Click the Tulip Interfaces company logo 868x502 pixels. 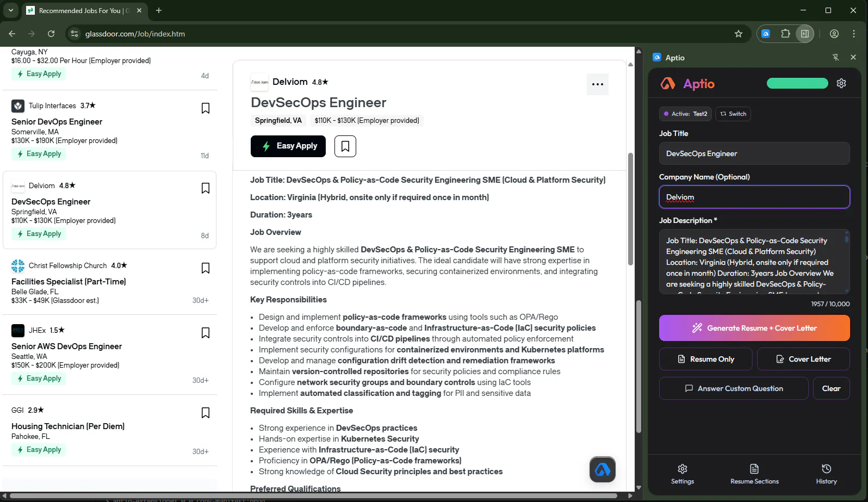[18, 106]
